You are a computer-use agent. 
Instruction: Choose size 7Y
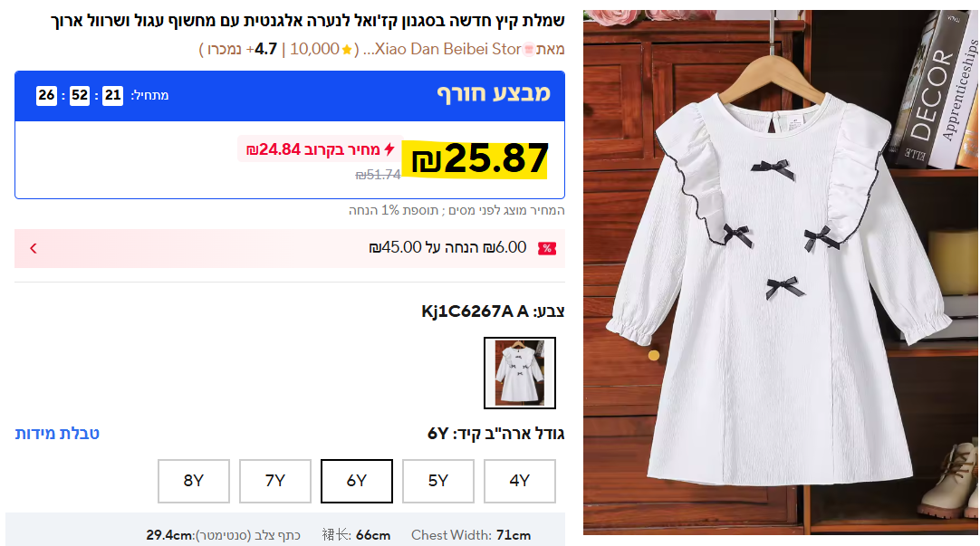pyautogui.click(x=275, y=481)
